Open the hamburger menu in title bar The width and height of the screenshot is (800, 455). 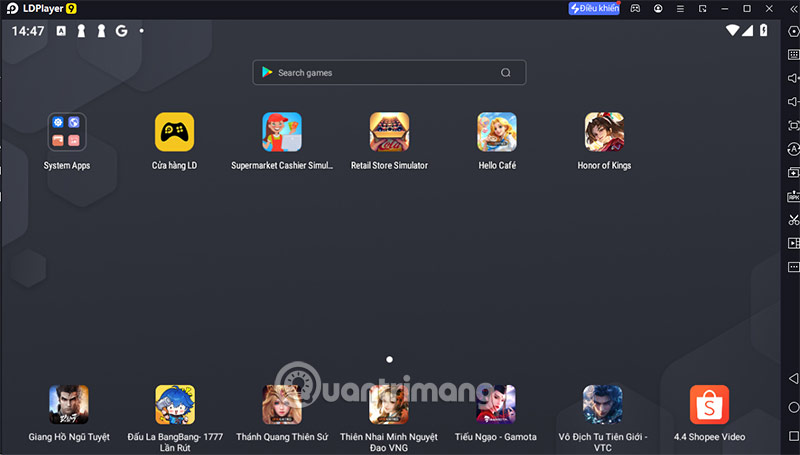click(x=680, y=9)
